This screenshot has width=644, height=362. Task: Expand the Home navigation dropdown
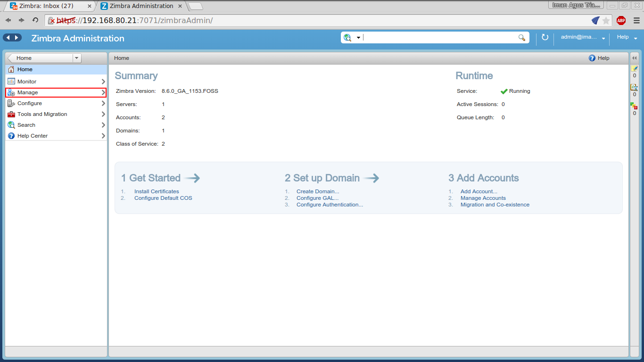coord(76,58)
